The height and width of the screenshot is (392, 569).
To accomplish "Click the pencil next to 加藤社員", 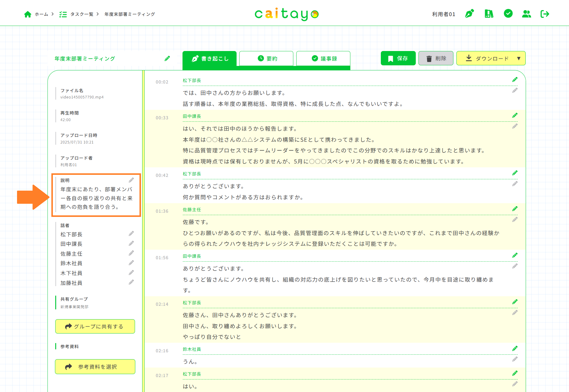I will coord(131,282).
